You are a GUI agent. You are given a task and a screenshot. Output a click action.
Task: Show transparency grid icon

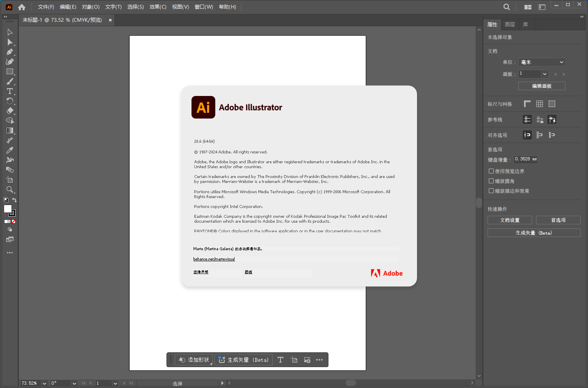(x=552, y=104)
